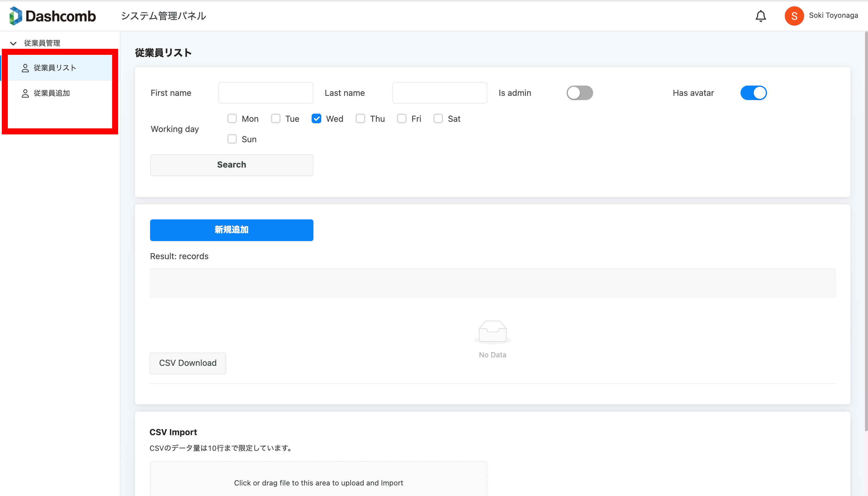Toggle the Is admin switch
Screen dimensions: 868x496
580,93
